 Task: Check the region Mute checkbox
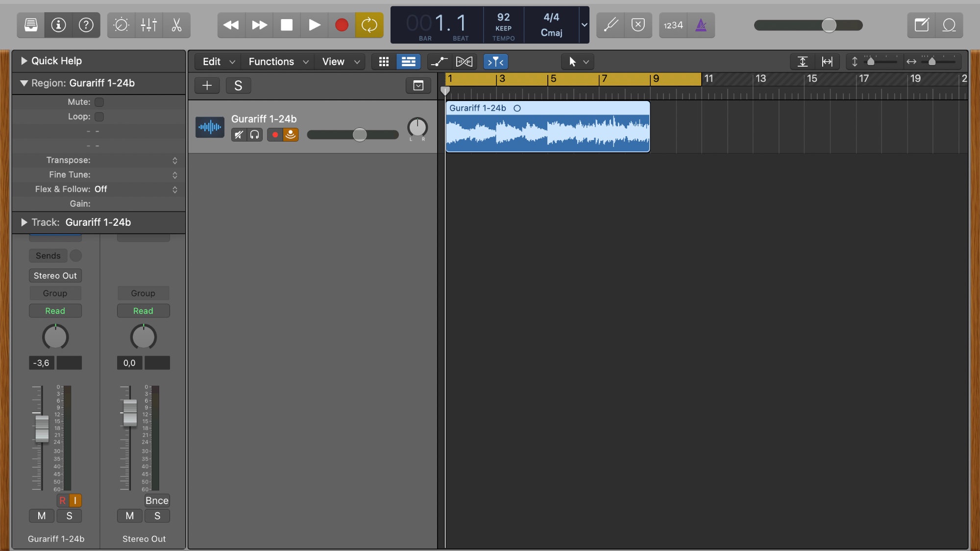click(99, 102)
